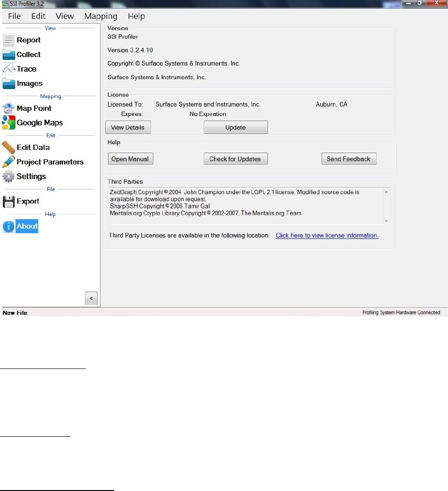Close the SSI Profiler window

(x=436, y=3)
